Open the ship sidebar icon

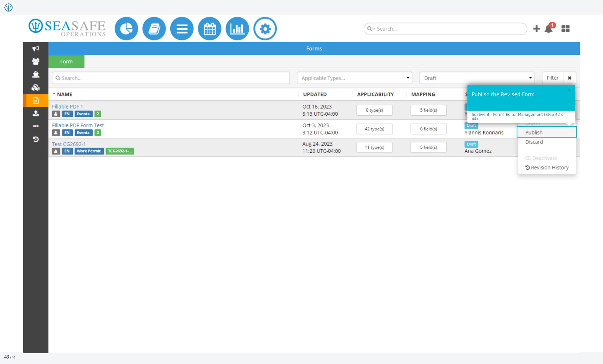point(36,74)
